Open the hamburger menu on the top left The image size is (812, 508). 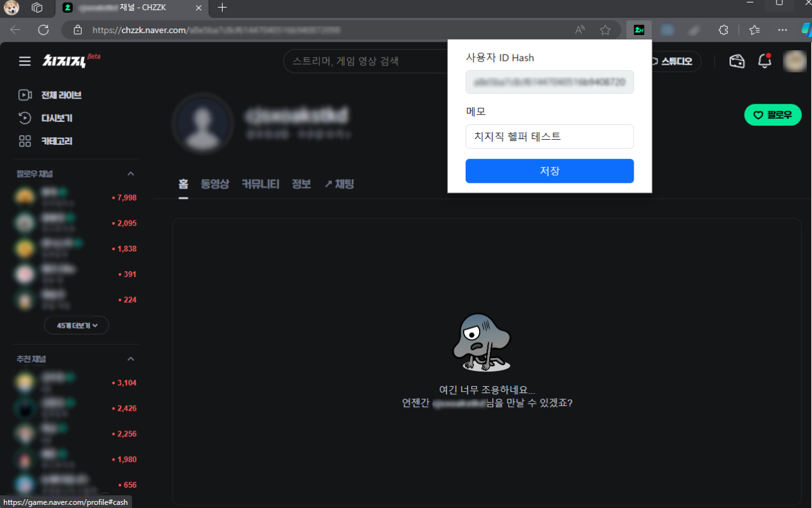(24, 61)
